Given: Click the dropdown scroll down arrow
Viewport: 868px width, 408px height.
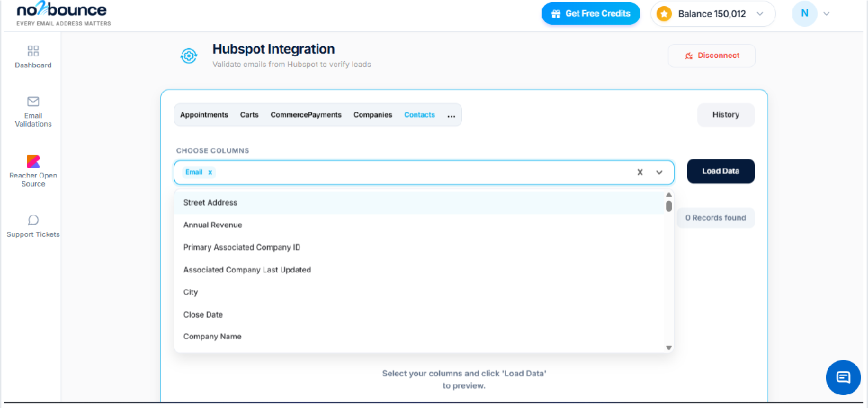Looking at the screenshot, I should 669,348.
